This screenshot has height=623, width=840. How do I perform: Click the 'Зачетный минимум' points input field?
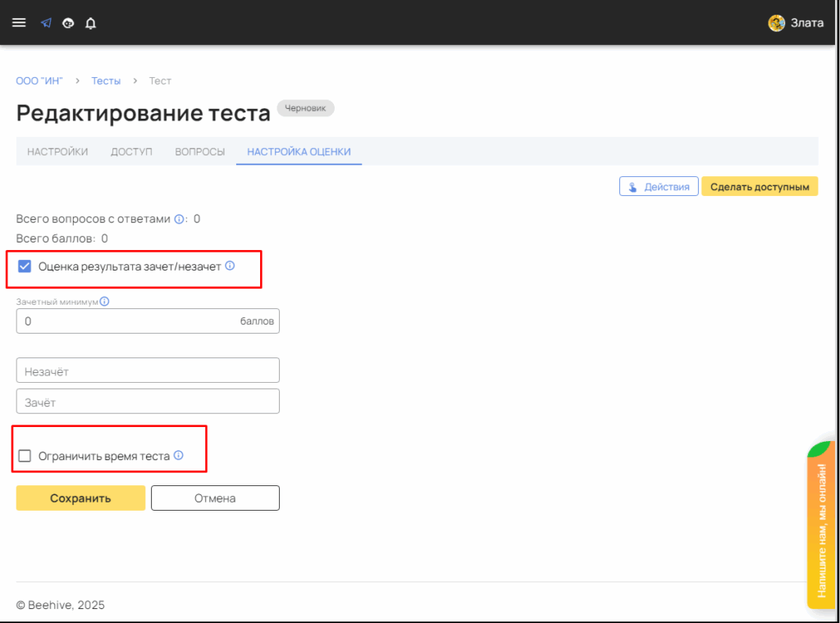(123, 321)
